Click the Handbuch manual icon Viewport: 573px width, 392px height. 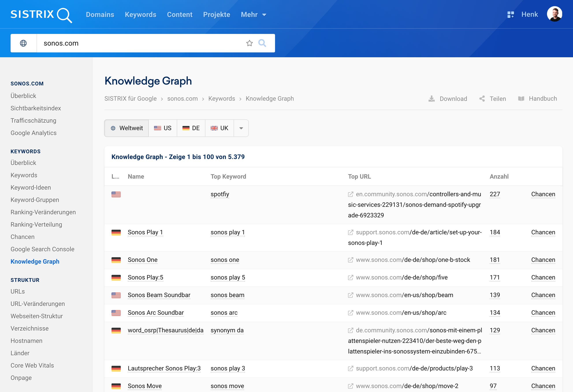point(521,99)
